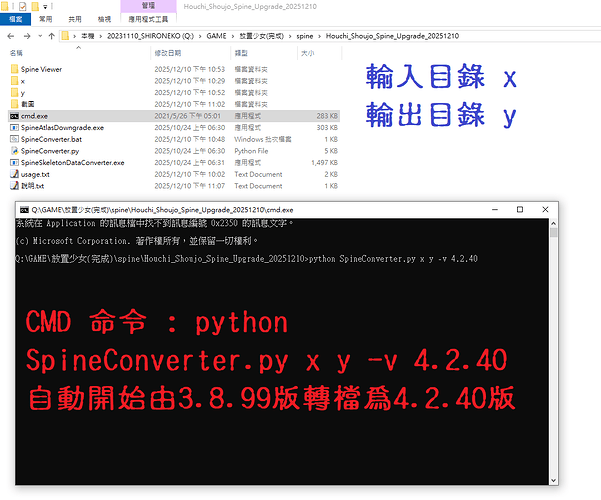601x500 pixels.
Task: Select SpineSkeletonDataConverter.exe
Action: [71, 162]
